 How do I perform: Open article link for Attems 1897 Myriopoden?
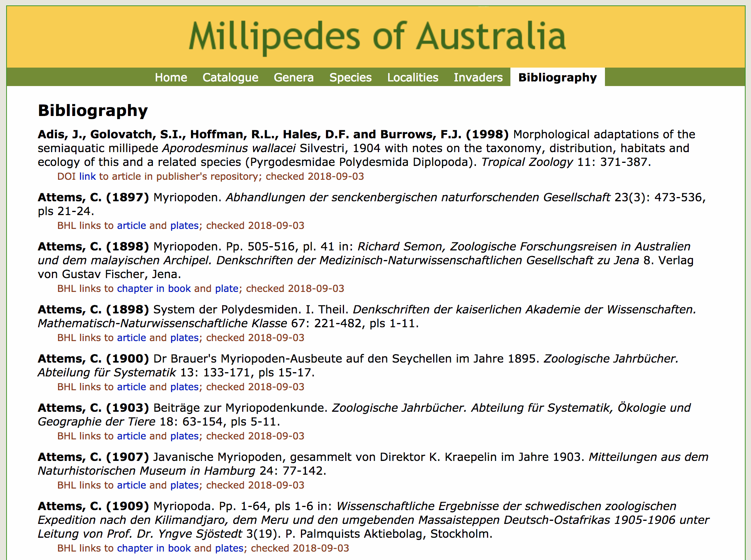click(x=131, y=225)
